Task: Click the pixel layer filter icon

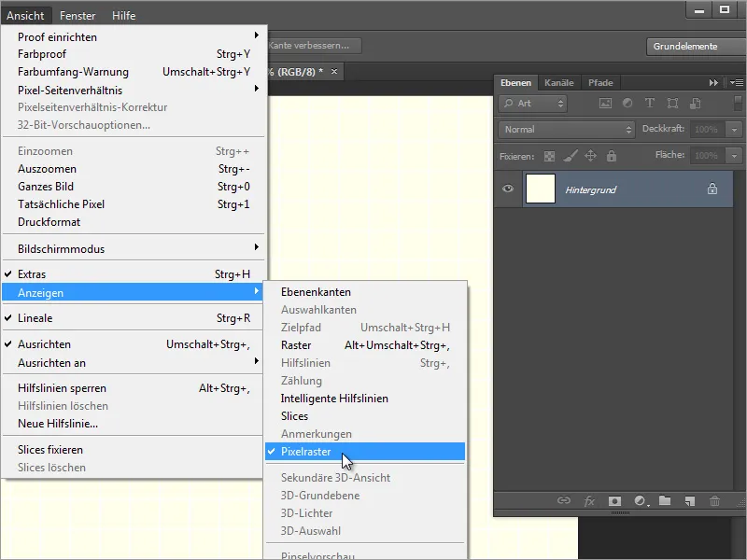Action: coord(605,104)
